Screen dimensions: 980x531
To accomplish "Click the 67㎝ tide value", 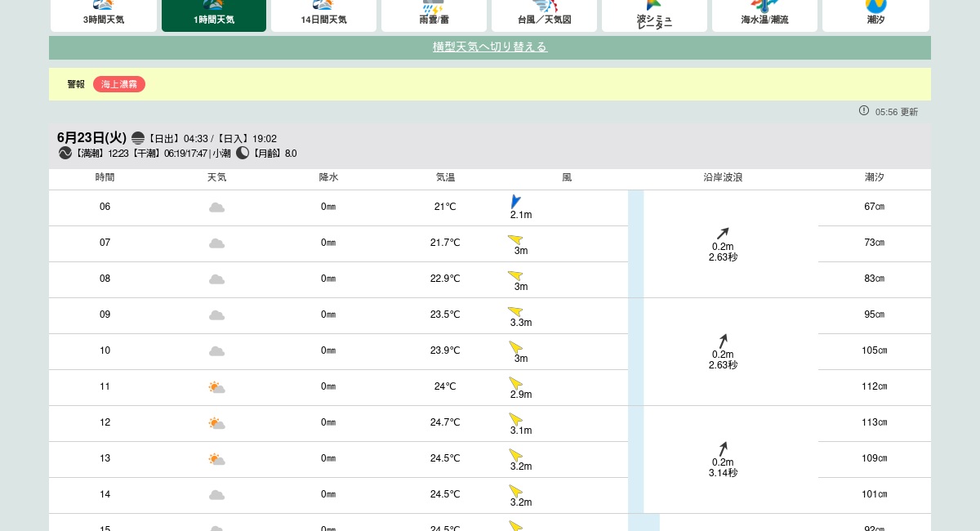I will click(875, 207).
